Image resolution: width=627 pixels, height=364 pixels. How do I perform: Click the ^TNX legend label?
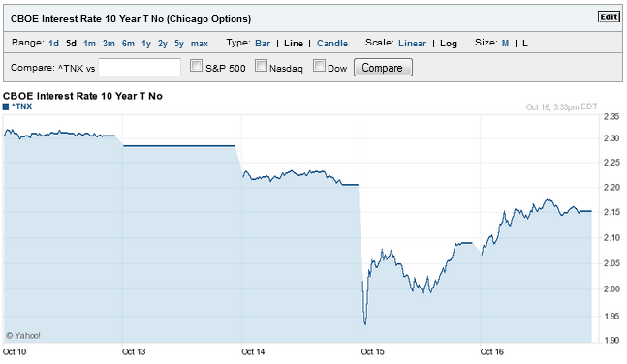tap(21, 106)
